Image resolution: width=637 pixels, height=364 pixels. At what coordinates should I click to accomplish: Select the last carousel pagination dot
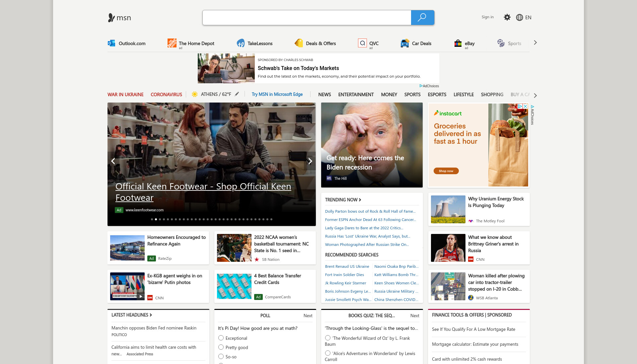click(271, 219)
